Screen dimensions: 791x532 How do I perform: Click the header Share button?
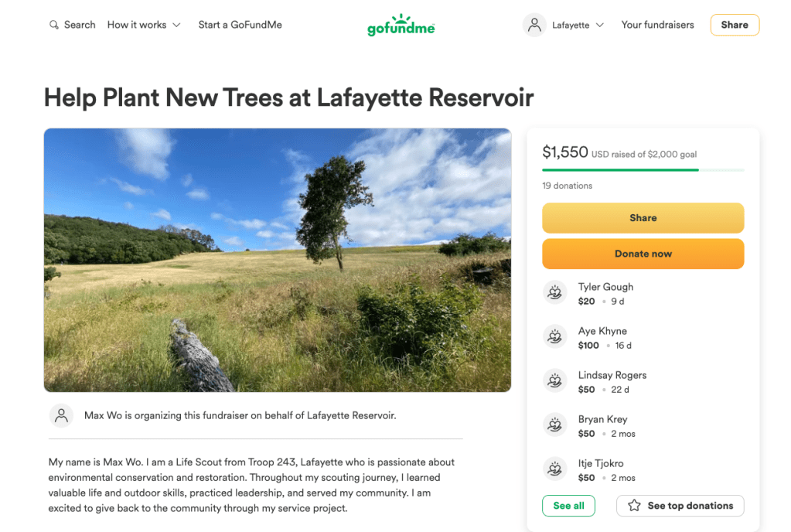(734, 25)
